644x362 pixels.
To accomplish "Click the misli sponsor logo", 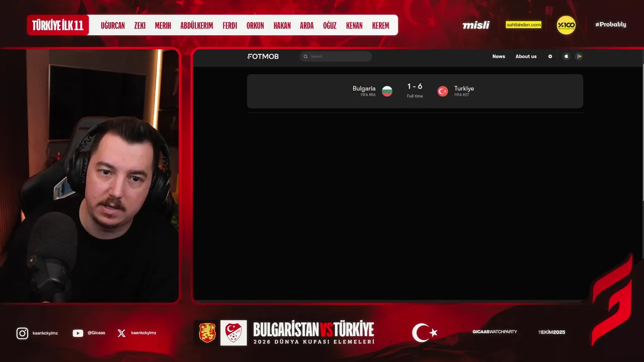I will [x=476, y=25].
